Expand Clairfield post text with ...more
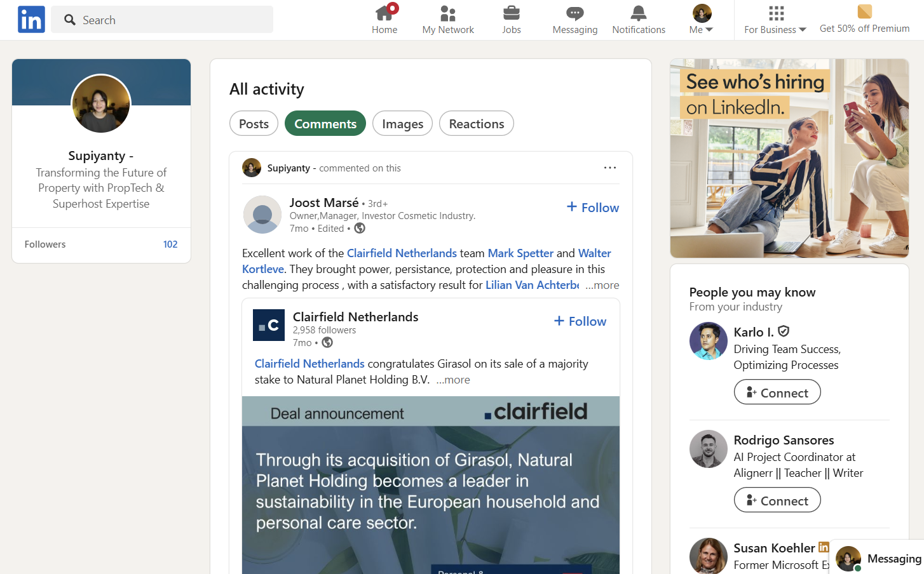 click(453, 380)
